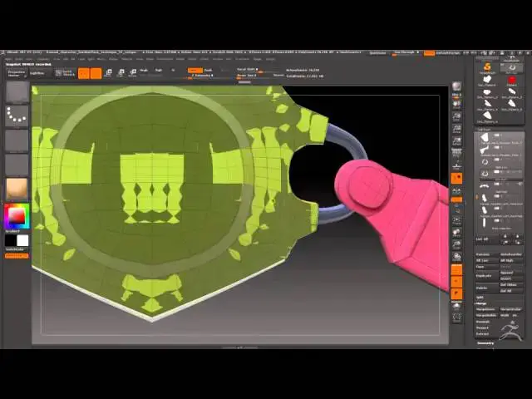Image resolution: width=532 pixels, height=399 pixels.
Task: Toggle the orange Solo icon
Action: pyautogui.click(x=456, y=293)
